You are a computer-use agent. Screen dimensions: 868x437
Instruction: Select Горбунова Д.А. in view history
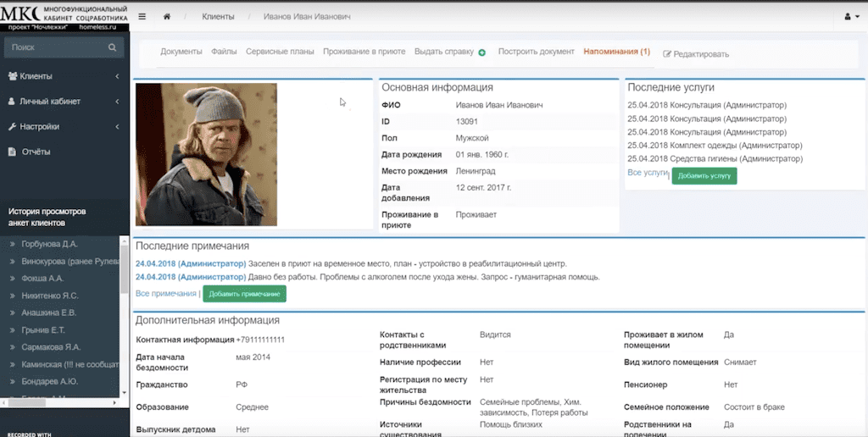click(x=49, y=244)
